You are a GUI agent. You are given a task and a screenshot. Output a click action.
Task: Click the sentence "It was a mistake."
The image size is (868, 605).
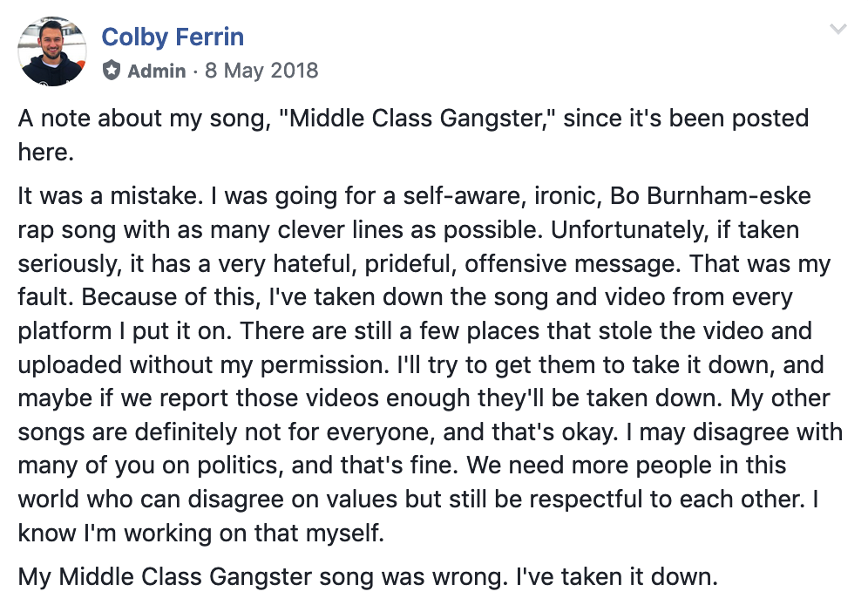coord(111,196)
